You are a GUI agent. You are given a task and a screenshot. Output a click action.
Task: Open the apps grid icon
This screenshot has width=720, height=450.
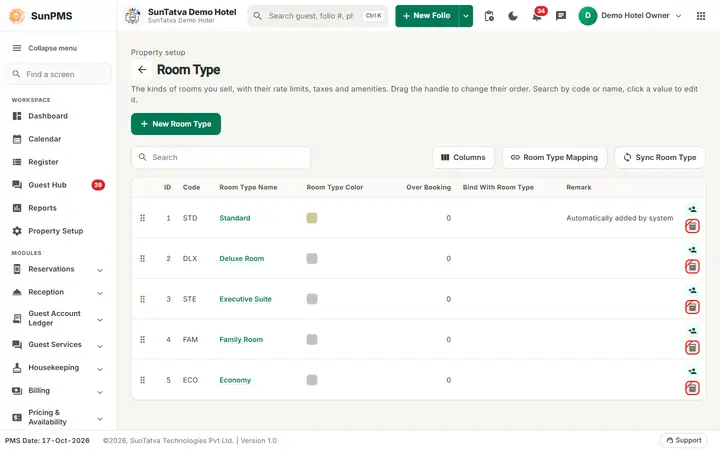(701, 16)
